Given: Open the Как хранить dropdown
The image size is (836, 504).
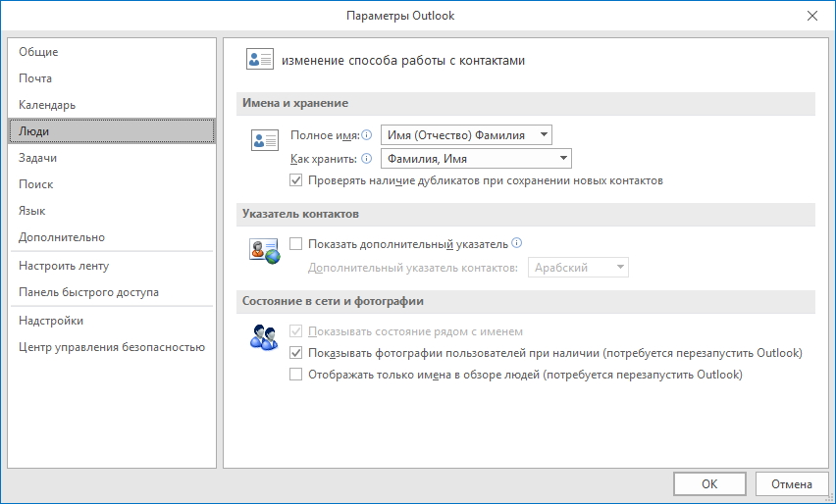Looking at the screenshot, I should 476,158.
